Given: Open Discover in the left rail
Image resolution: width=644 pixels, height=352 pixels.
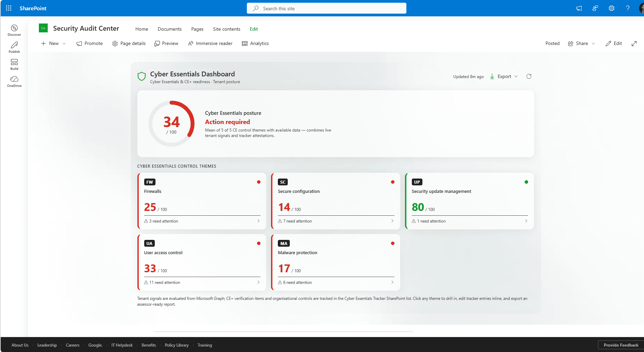Looking at the screenshot, I should (14, 30).
